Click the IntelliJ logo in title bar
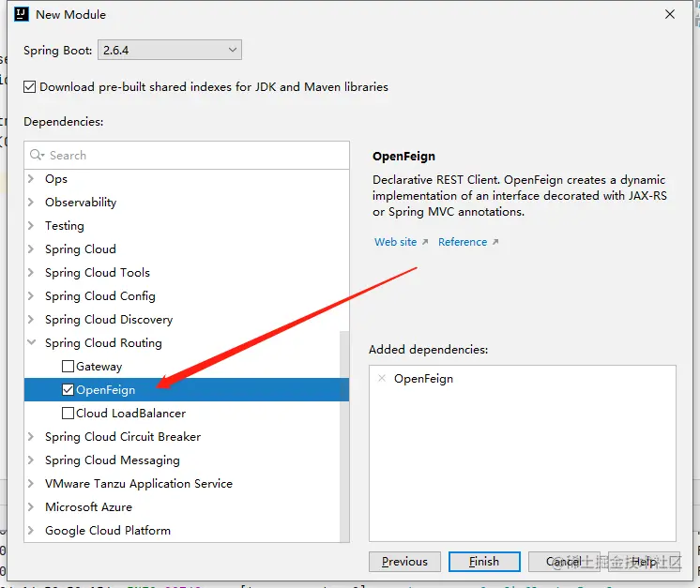700x588 pixels. click(x=22, y=14)
